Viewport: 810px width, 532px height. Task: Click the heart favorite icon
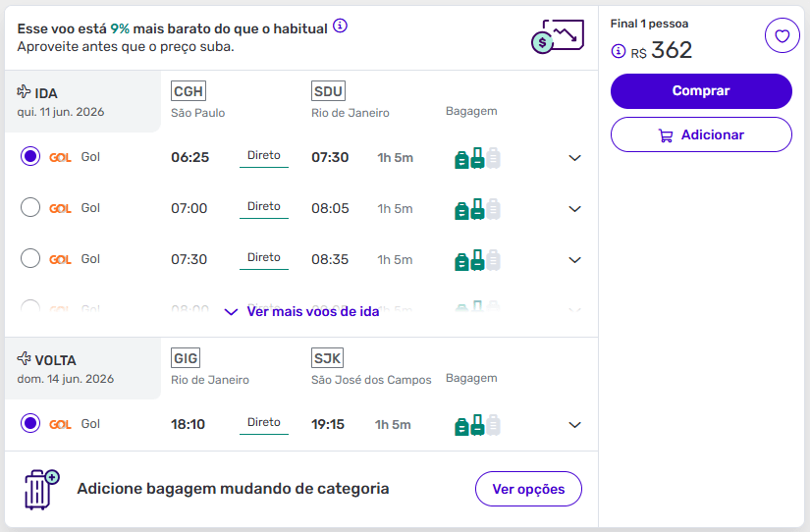(782, 36)
